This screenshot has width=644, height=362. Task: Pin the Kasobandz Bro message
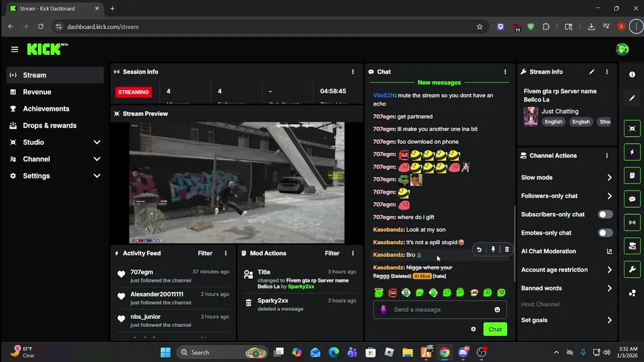click(x=493, y=249)
